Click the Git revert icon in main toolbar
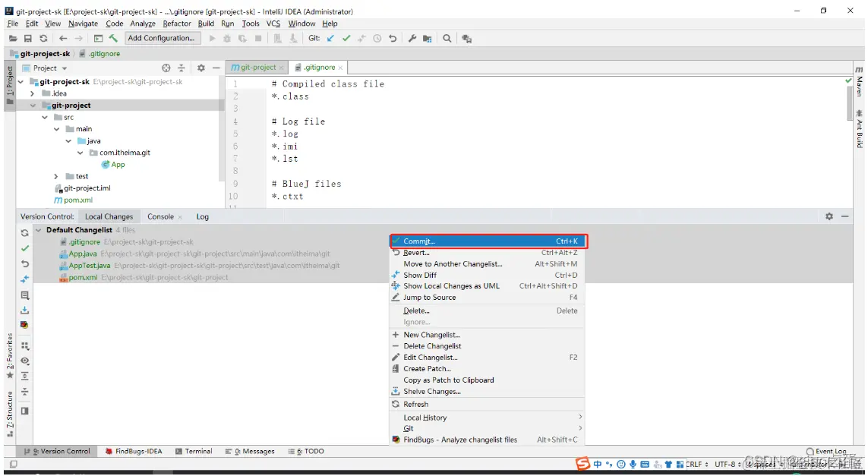The height and width of the screenshot is (476, 868). [393, 39]
